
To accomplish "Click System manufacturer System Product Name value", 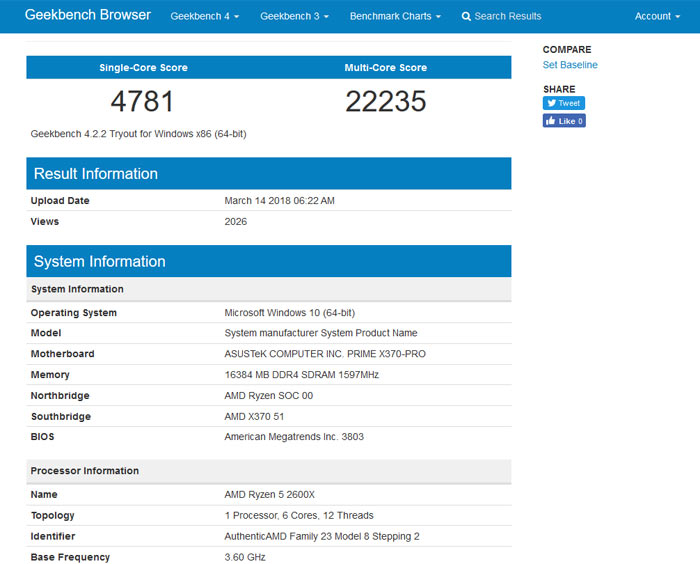I will 321,333.
